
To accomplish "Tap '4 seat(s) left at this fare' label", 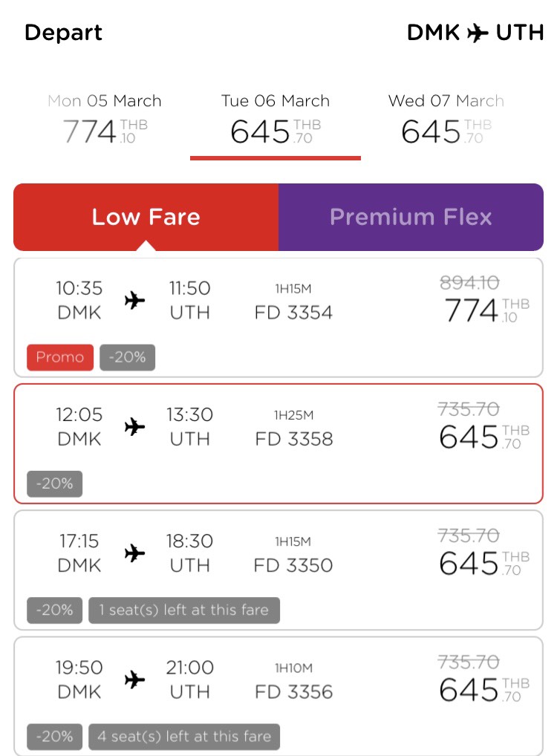I will point(183,736).
